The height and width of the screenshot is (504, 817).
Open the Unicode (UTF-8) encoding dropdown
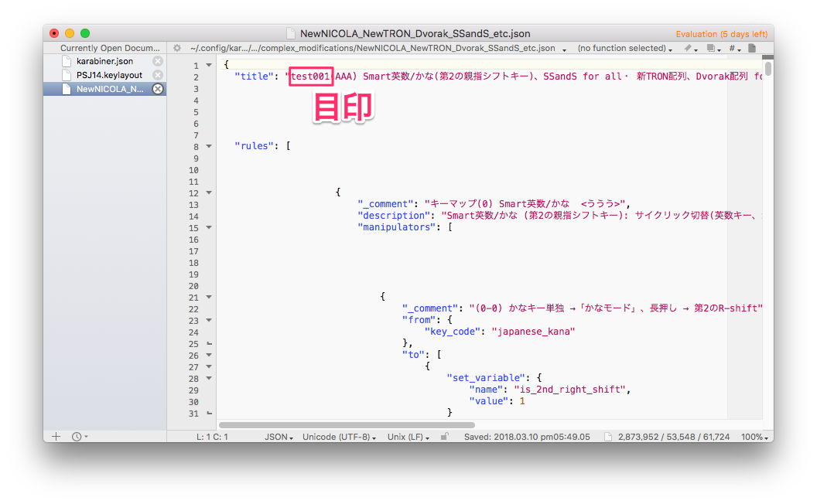[x=339, y=437]
